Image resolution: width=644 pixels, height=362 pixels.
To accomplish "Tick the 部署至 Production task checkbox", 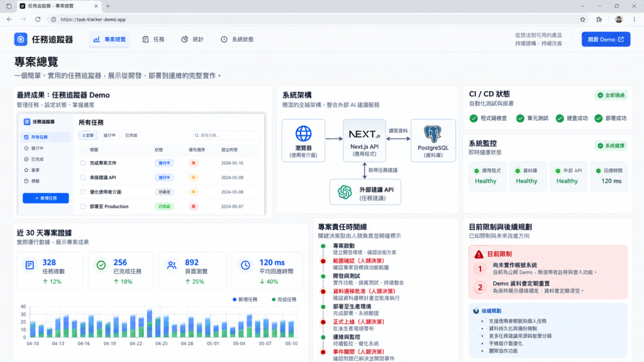I will coord(83,206).
